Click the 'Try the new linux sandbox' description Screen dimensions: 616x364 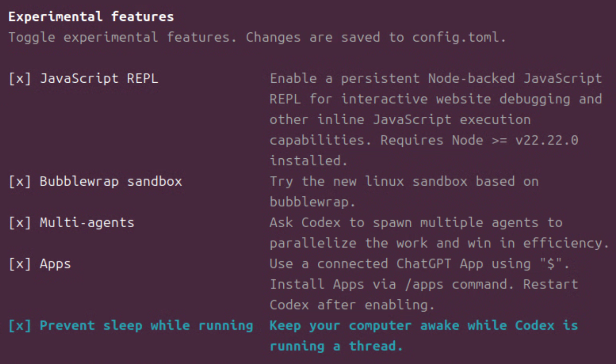(x=403, y=182)
